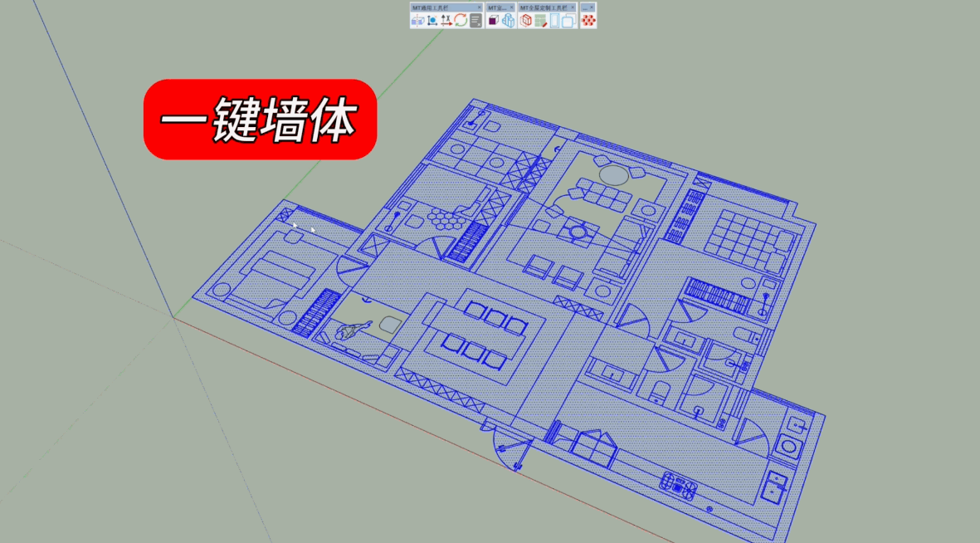This screenshot has height=543, width=980.
Task: Click the blue overlapping squares icon
Action: point(569,21)
